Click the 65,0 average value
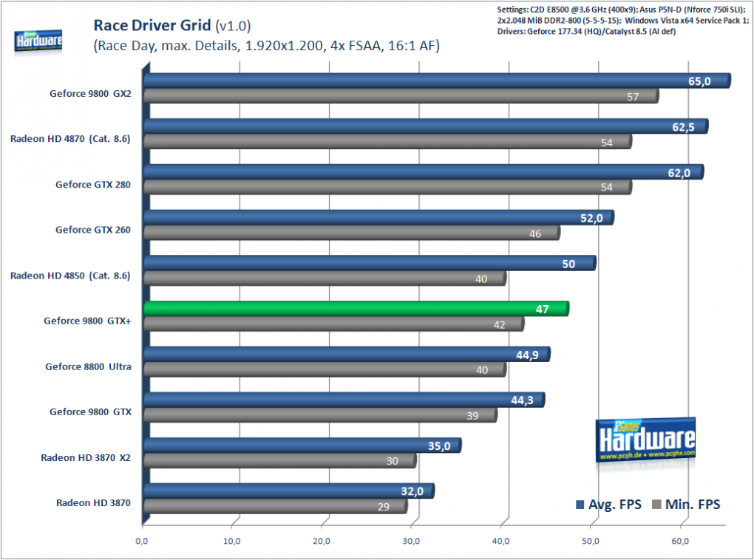754x560 pixels. 699,81
